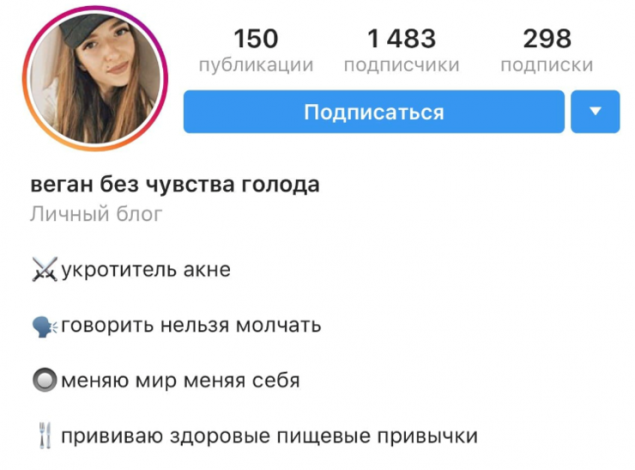Select the profile name веган без чувства голода
Viewport: 635px width, 470px height.
point(175,185)
